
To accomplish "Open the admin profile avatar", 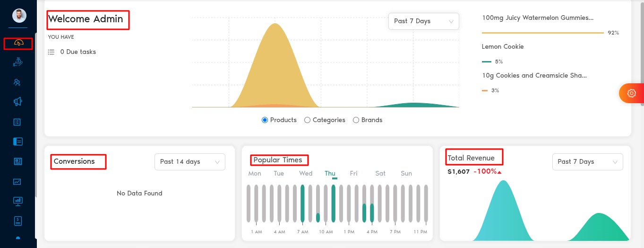I will [19, 16].
